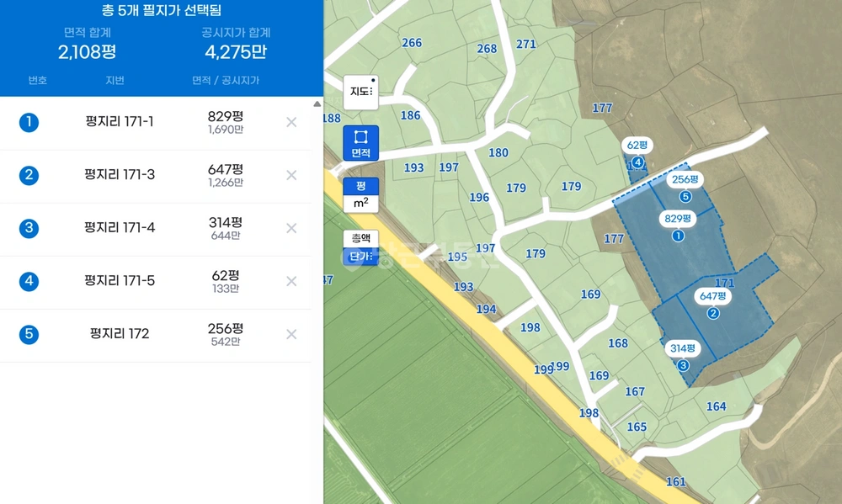Click the list scrollbar up arrow
The width and height of the screenshot is (842, 504).
pyautogui.click(x=317, y=103)
